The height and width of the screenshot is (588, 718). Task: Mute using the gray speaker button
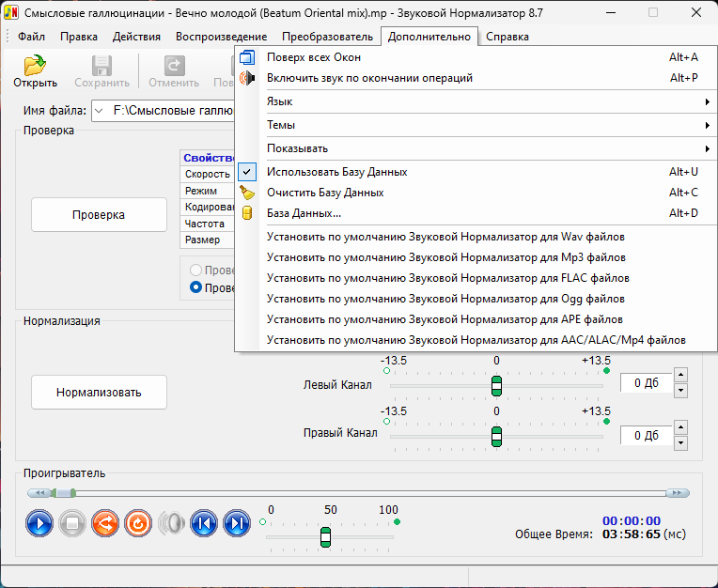point(171,522)
